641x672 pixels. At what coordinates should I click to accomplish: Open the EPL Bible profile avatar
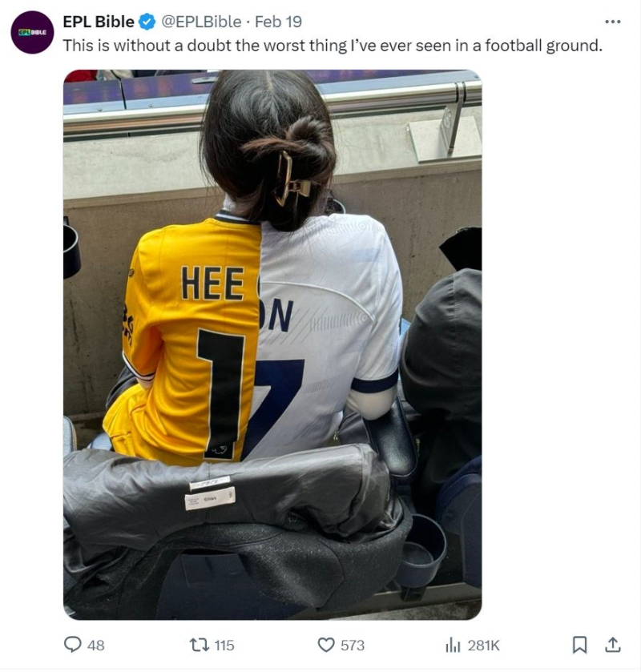32,32
